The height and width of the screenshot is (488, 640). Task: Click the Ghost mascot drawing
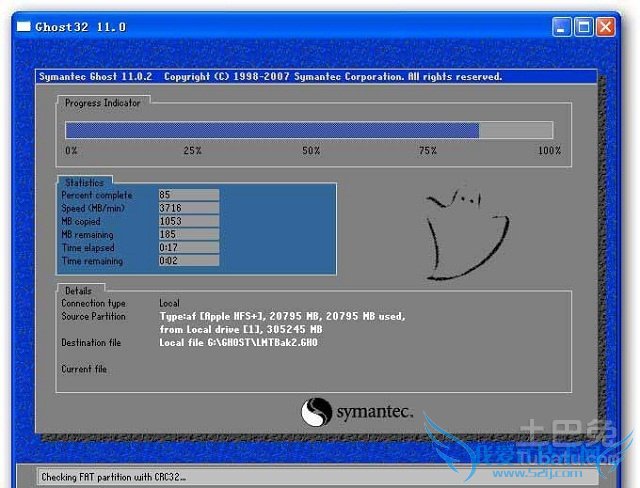(x=468, y=233)
